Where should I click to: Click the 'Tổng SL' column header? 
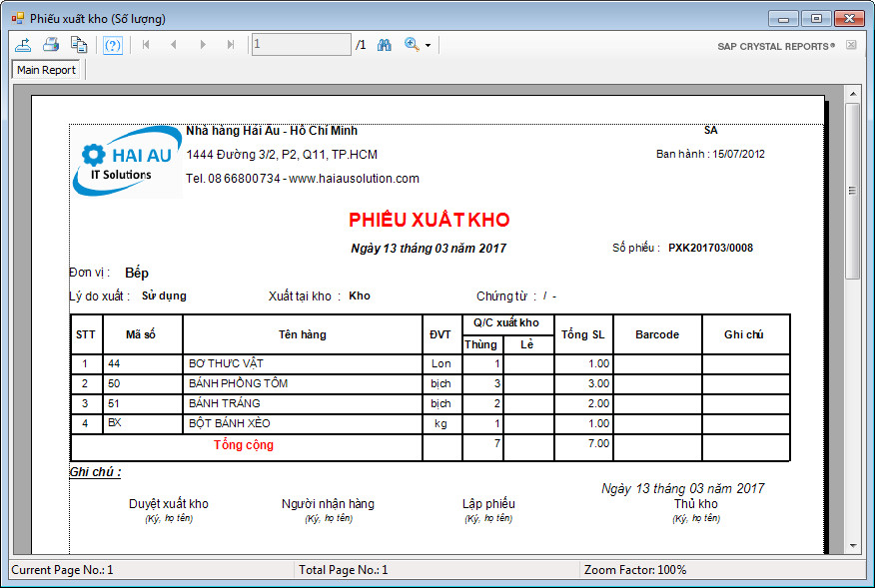click(x=583, y=334)
